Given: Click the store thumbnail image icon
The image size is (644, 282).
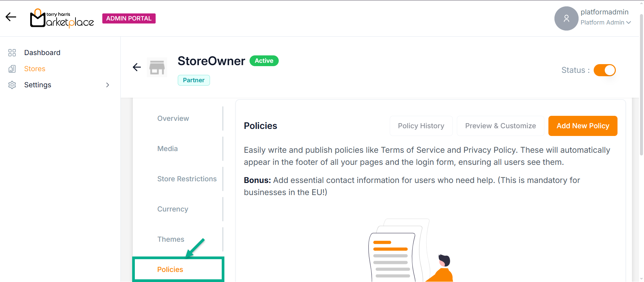Looking at the screenshot, I should click(157, 67).
